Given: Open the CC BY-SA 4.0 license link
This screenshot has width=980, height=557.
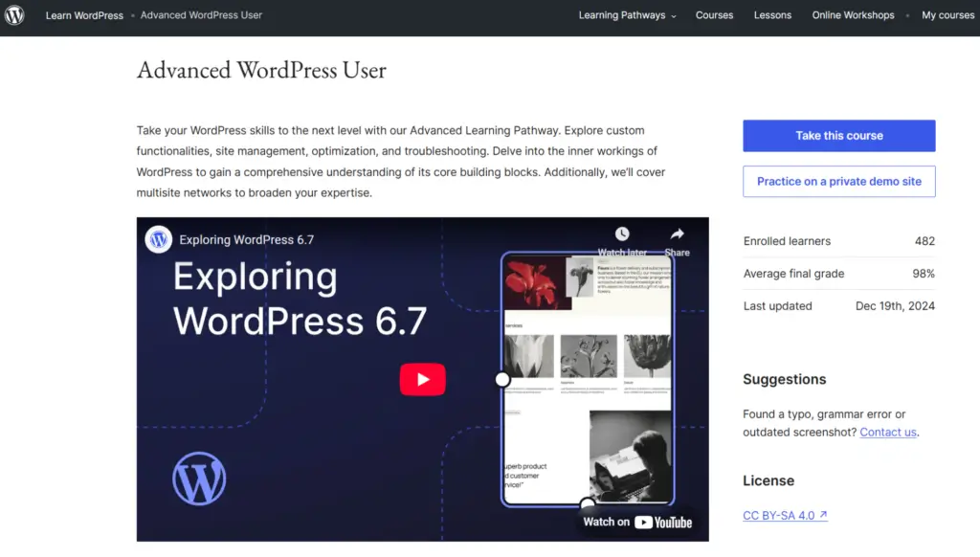Looking at the screenshot, I should click(778, 515).
